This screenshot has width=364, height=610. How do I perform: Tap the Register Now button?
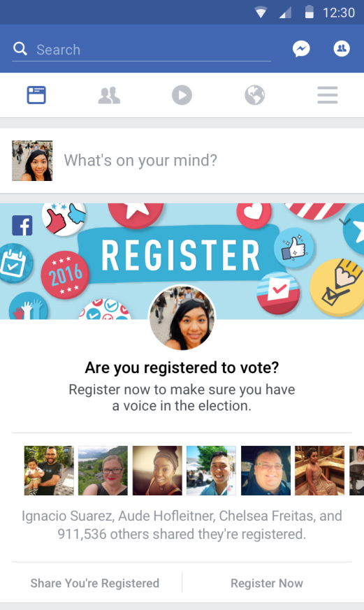(267, 583)
